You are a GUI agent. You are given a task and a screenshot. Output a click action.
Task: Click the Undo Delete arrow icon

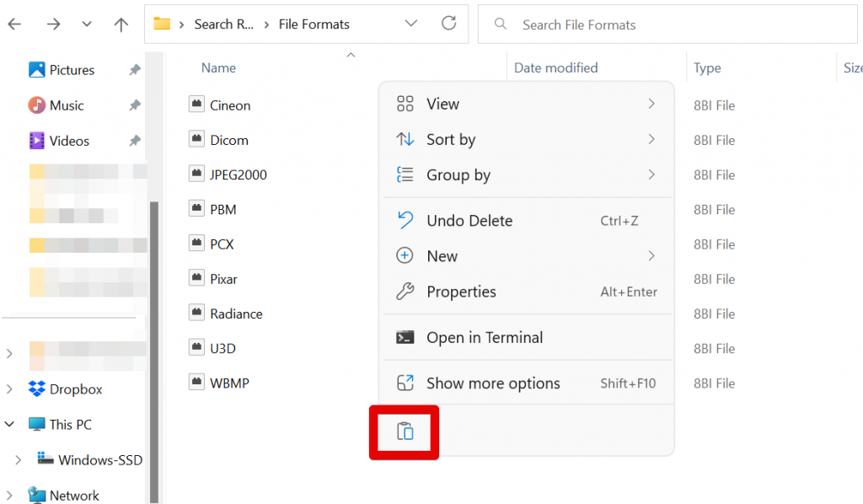pos(405,220)
